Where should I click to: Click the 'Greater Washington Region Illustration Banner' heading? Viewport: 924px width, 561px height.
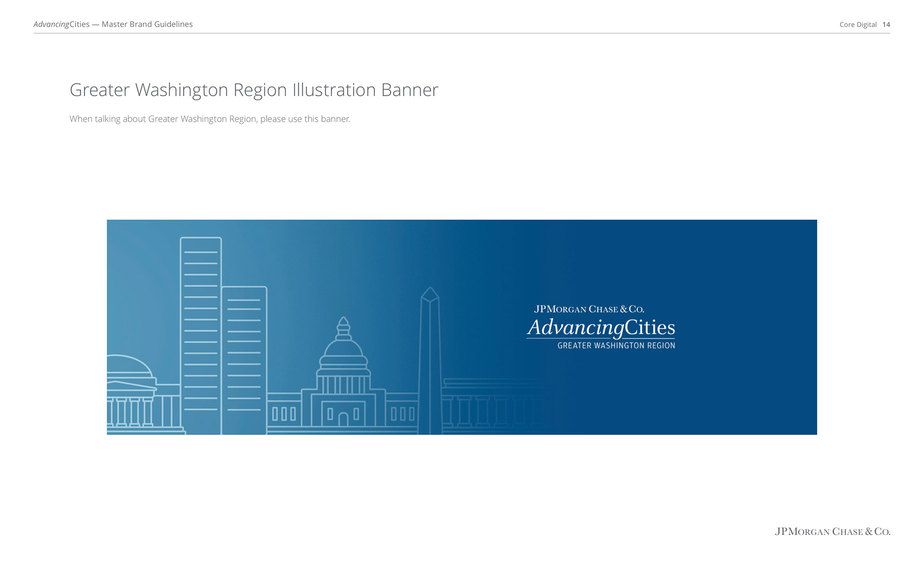click(x=254, y=90)
